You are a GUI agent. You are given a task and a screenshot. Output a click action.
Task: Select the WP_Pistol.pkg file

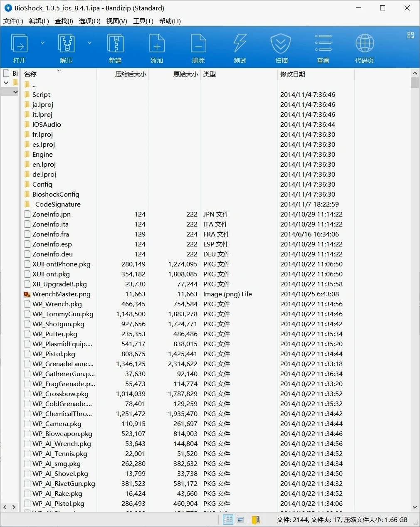coord(54,354)
